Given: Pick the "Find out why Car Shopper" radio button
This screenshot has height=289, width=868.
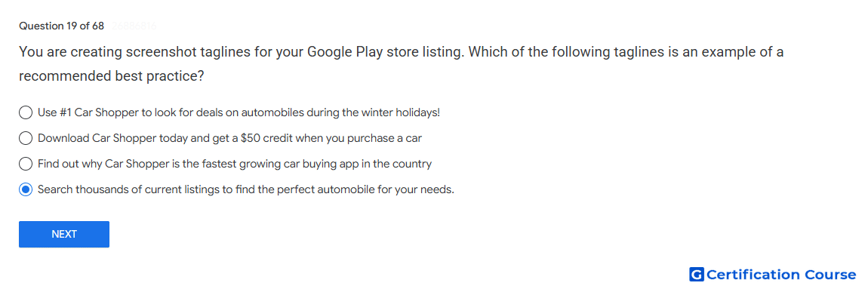Looking at the screenshot, I should click(x=26, y=164).
